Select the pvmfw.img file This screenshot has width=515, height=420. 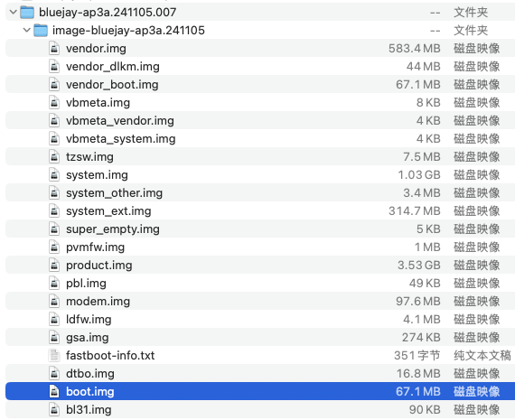[260, 247]
